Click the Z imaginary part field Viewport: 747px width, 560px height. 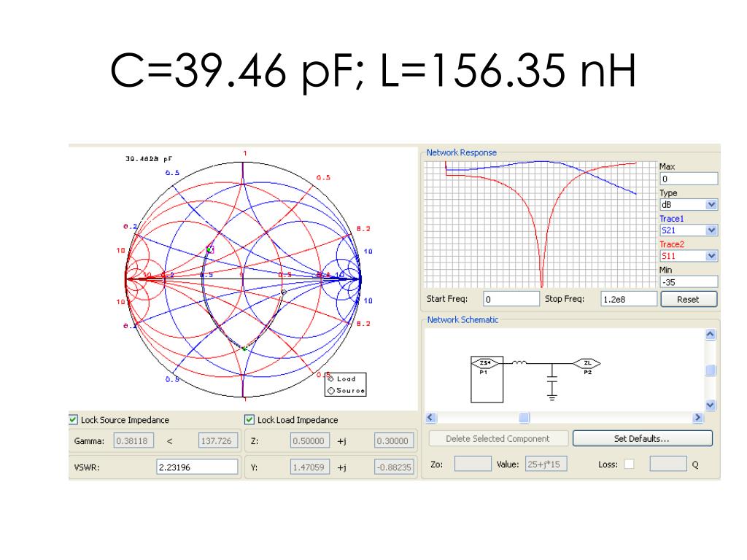(393, 441)
